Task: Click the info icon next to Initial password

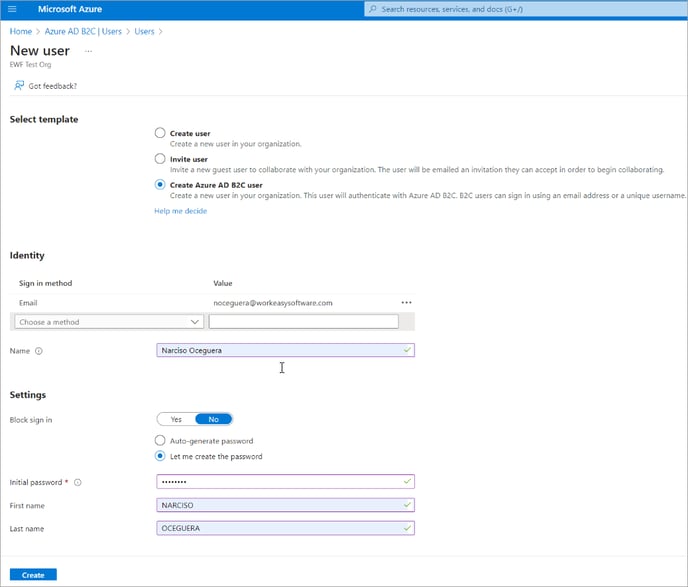Action: coord(78,483)
